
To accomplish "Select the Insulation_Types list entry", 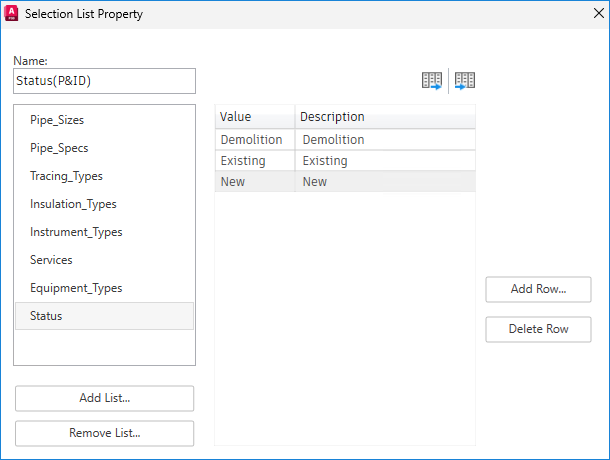I will click(73, 204).
